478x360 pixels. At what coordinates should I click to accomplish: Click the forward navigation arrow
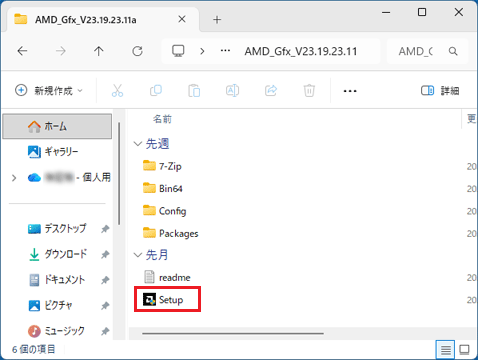pyautogui.click(x=61, y=51)
